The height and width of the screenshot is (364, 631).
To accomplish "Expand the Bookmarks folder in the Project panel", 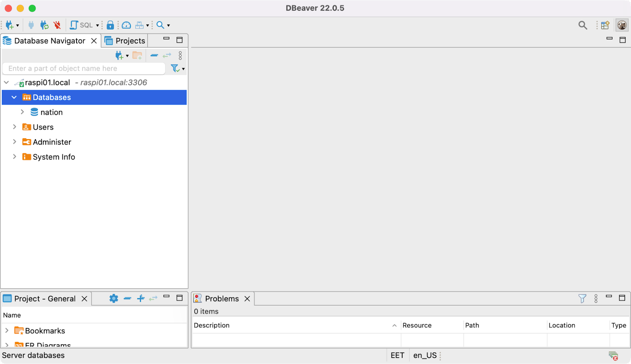I will pyautogui.click(x=7, y=331).
